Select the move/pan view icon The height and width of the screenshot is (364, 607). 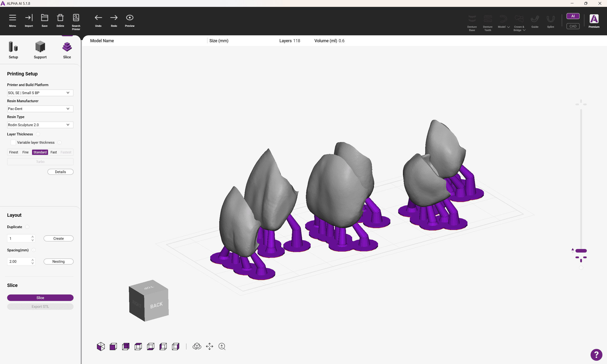(209, 346)
